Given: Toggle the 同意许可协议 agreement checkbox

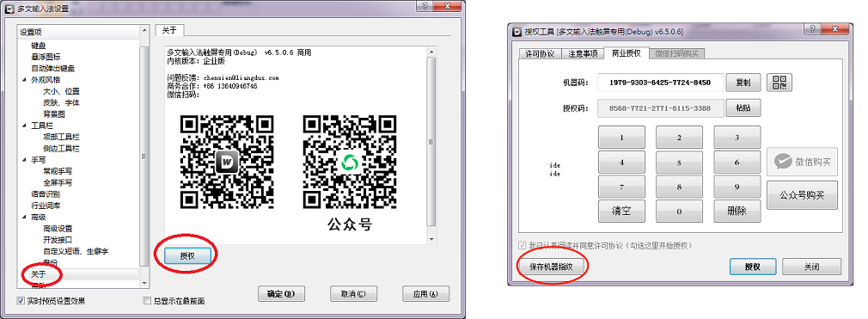Looking at the screenshot, I should (522, 245).
